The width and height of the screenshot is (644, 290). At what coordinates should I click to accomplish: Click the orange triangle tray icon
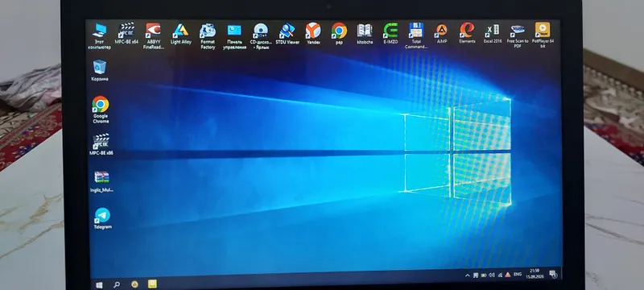(x=508, y=275)
